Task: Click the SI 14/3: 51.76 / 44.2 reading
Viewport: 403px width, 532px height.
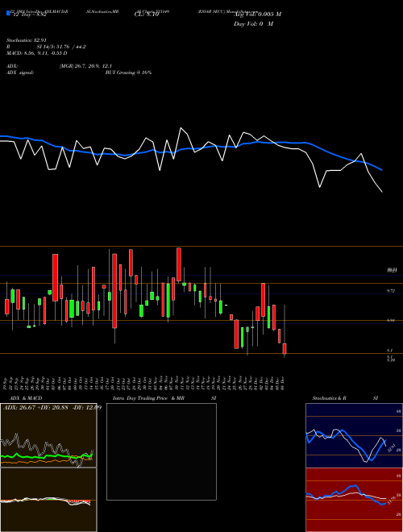Action: 61,47
